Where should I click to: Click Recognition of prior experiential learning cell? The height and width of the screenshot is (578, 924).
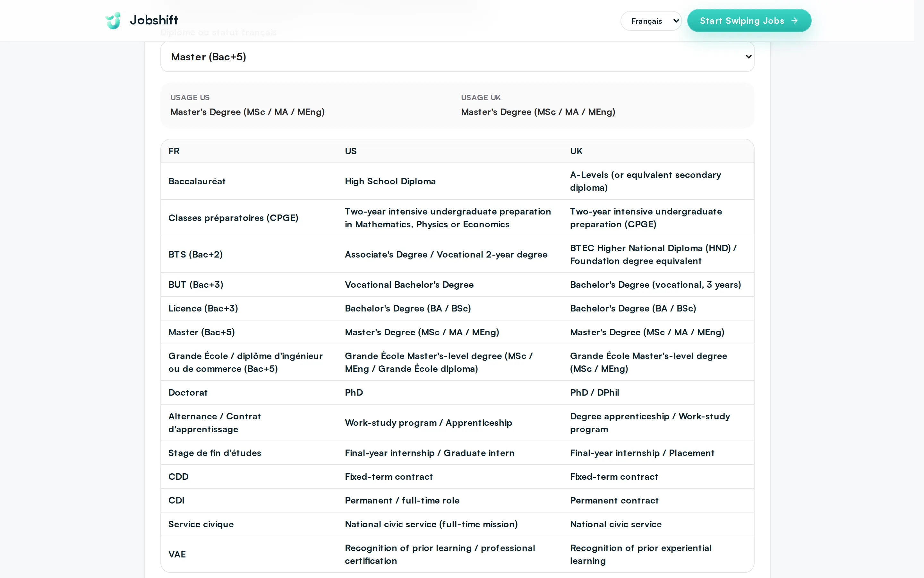tap(641, 554)
